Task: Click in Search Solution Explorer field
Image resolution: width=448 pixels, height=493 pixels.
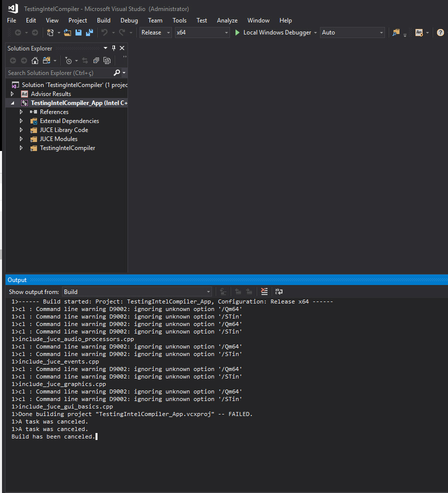Action: click(59, 72)
